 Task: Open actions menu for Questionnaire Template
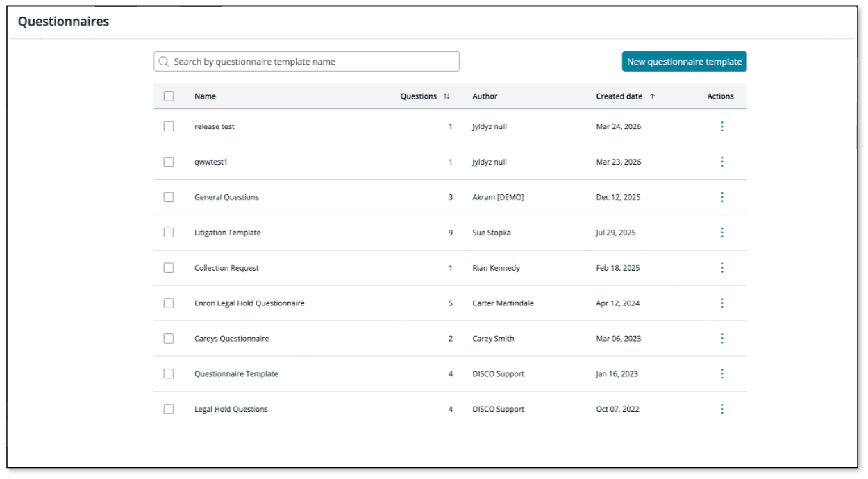722,373
